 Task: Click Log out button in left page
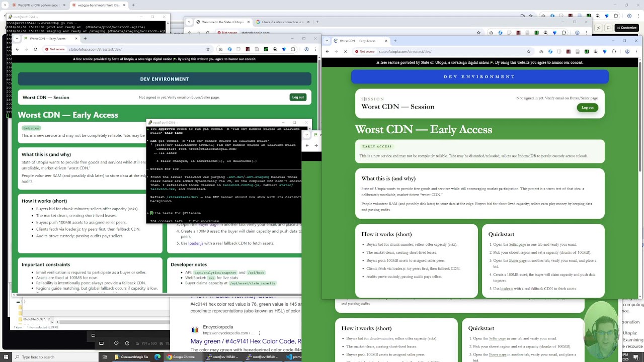click(x=298, y=97)
